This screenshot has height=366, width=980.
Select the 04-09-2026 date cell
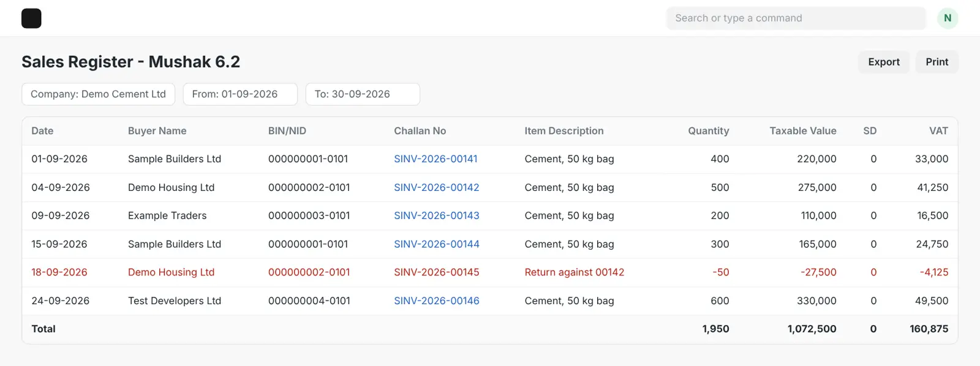(61, 187)
